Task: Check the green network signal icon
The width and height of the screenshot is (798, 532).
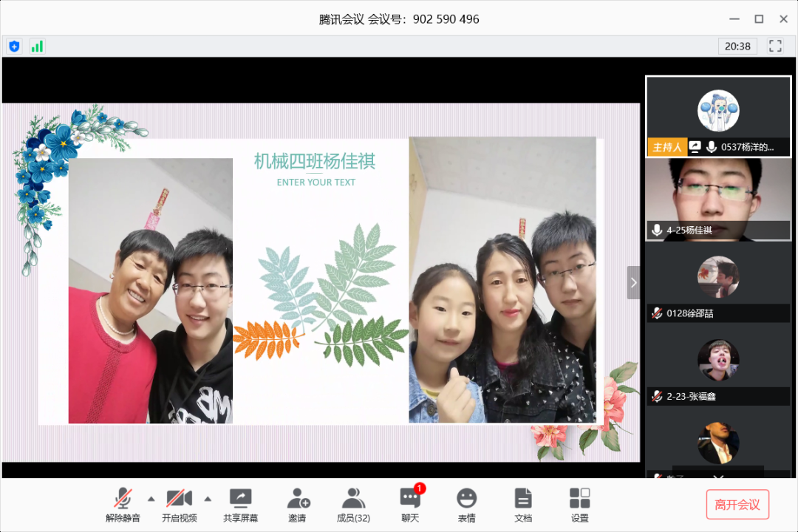Action: click(37, 46)
